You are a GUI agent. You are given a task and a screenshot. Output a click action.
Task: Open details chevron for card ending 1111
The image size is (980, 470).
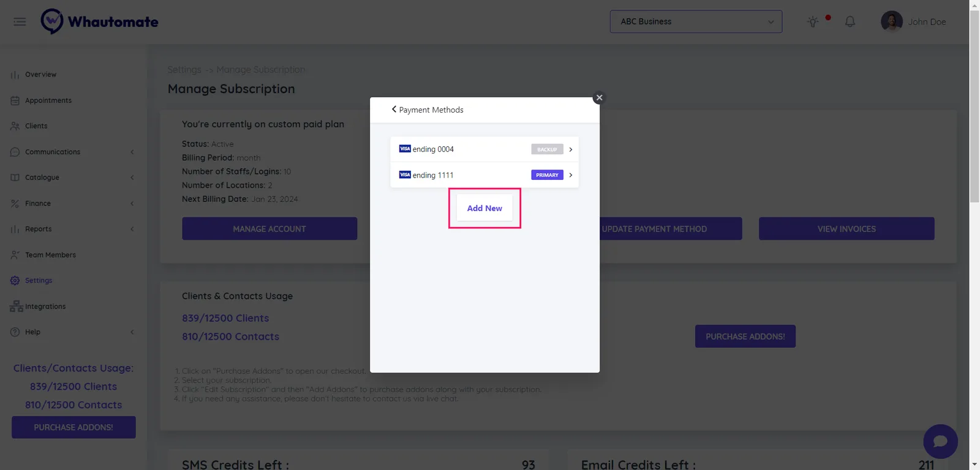tap(571, 175)
